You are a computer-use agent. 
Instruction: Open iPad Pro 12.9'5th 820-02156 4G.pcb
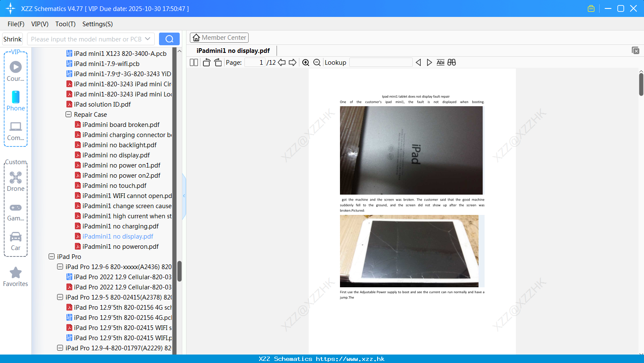[119, 317]
